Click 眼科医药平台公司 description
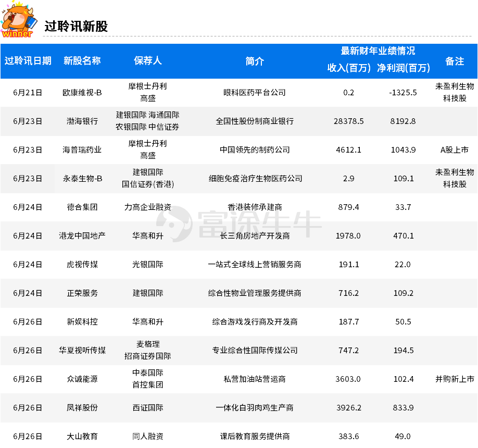Image resolution: width=478 pixels, height=448 pixels. pos(255,92)
